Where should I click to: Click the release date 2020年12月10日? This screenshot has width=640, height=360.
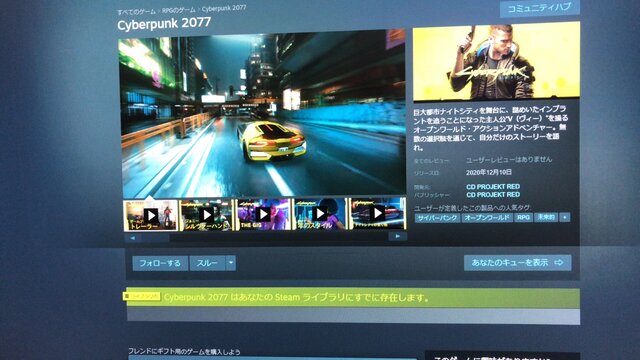[489, 172]
